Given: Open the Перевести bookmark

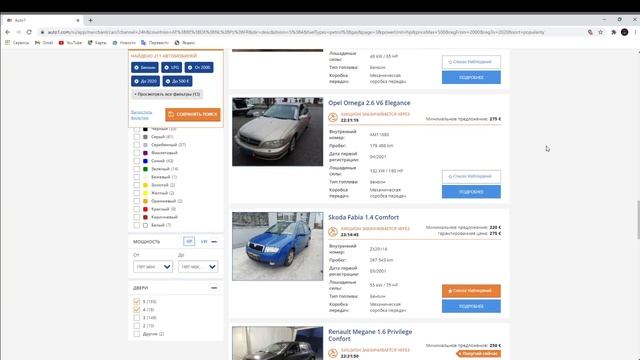Looking at the screenshot, I should [155, 42].
